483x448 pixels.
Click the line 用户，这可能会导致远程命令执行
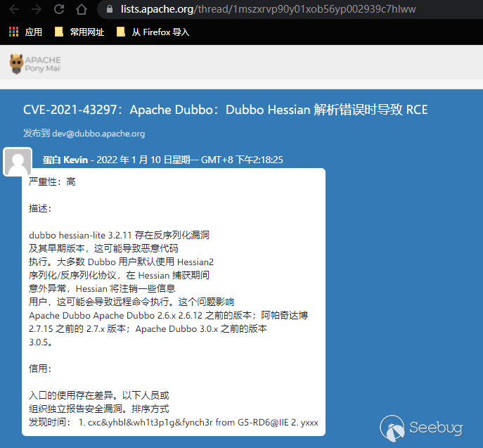[131, 302]
